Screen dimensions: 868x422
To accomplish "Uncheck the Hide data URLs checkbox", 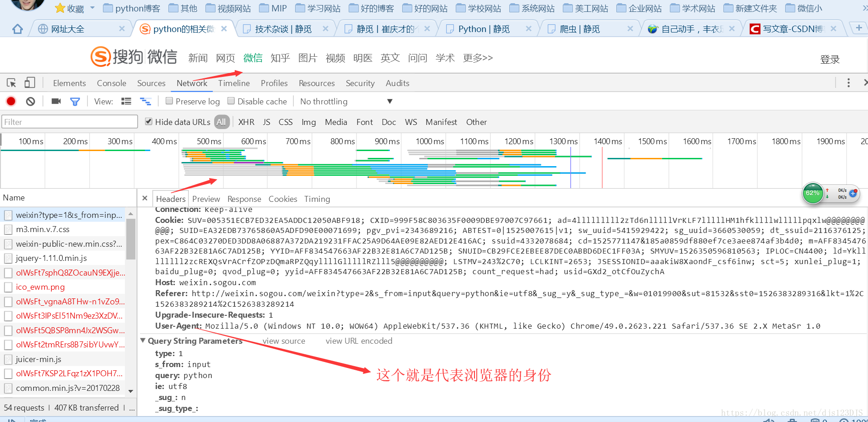I will coord(149,121).
